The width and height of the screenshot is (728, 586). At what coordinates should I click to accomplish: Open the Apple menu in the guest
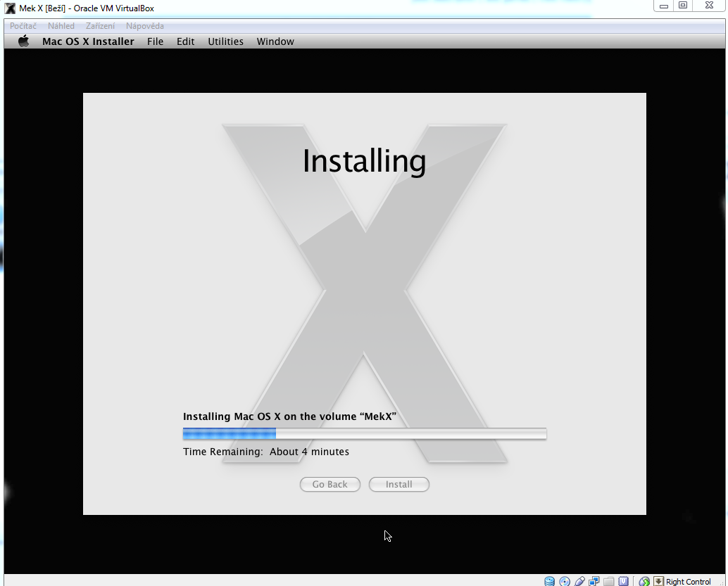24,42
